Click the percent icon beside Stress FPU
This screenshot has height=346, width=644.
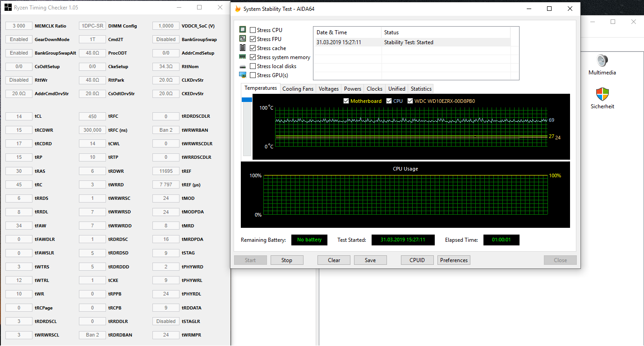click(x=243, y=39)
